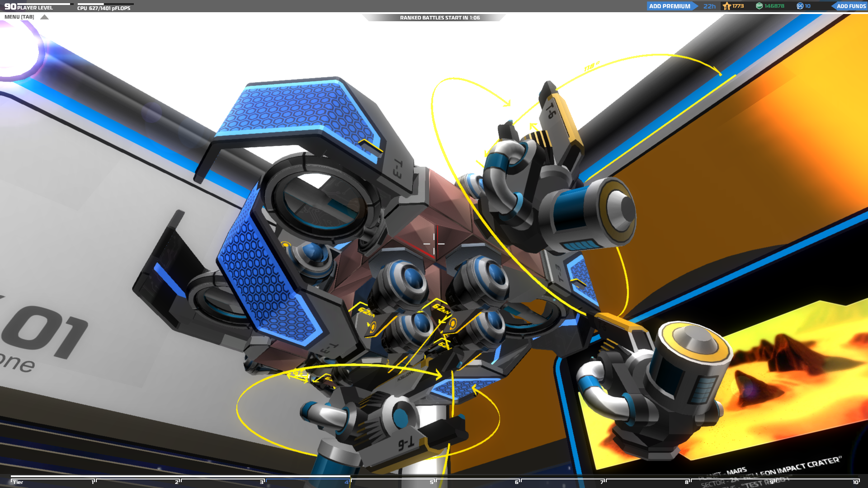Screen dimensions: 868x488
Task: Click the Ranked Battles Start In timer
Action: pyautogui.click(x=439, y=18)
